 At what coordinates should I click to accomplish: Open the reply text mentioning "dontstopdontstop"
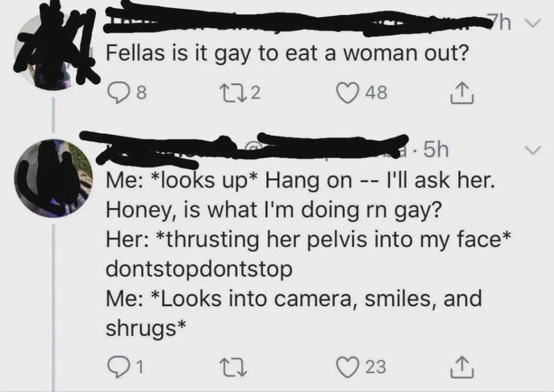pos(200,268)
